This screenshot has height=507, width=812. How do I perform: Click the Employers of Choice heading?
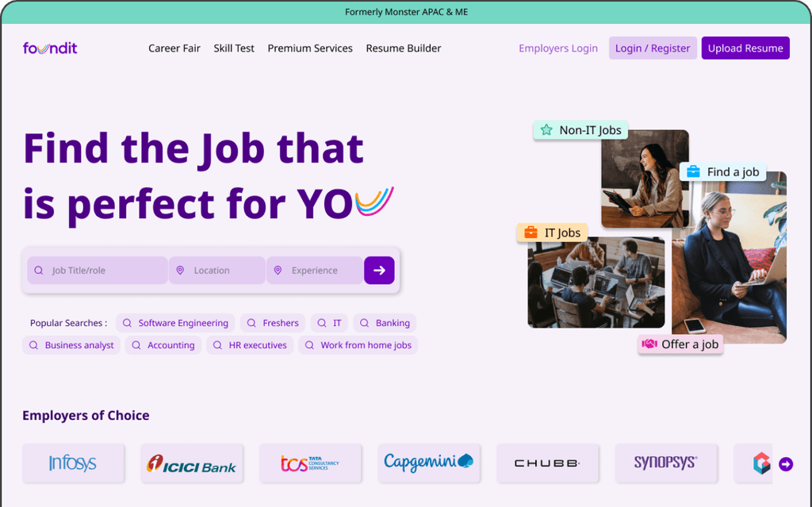(x=86, y=415)
